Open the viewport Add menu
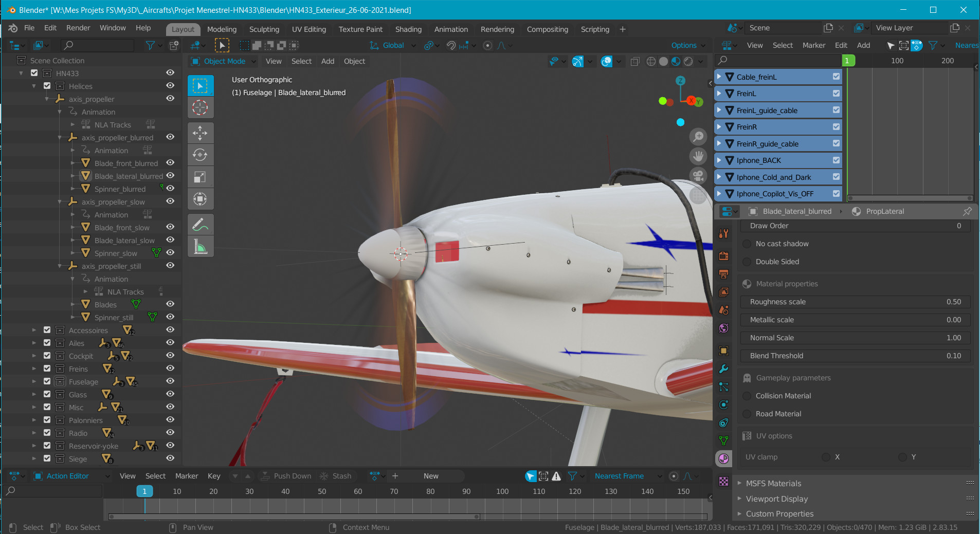The height and width of the screenshot is (534, 980). pos(328,61)
